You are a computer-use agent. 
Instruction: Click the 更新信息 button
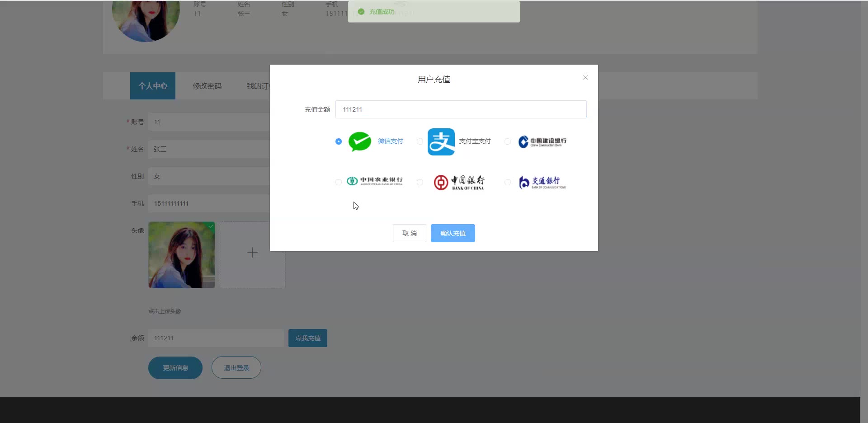click(x=175, y=368)
